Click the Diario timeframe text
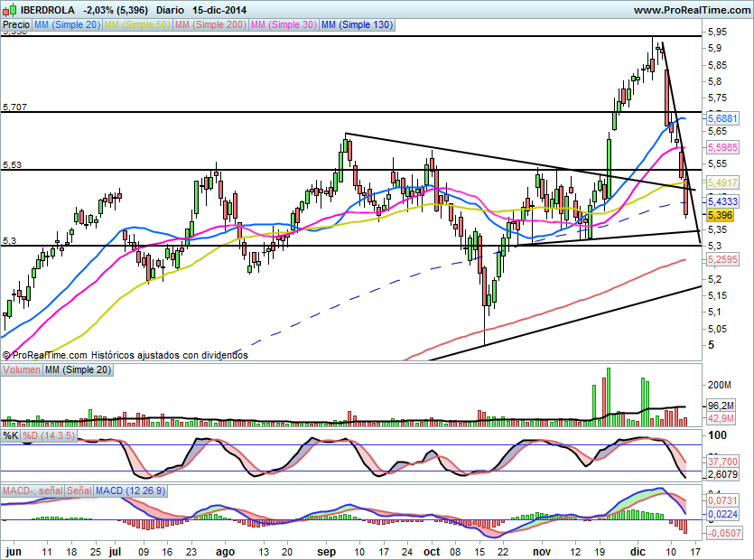The image size is (754, 560). pos(170,10)
